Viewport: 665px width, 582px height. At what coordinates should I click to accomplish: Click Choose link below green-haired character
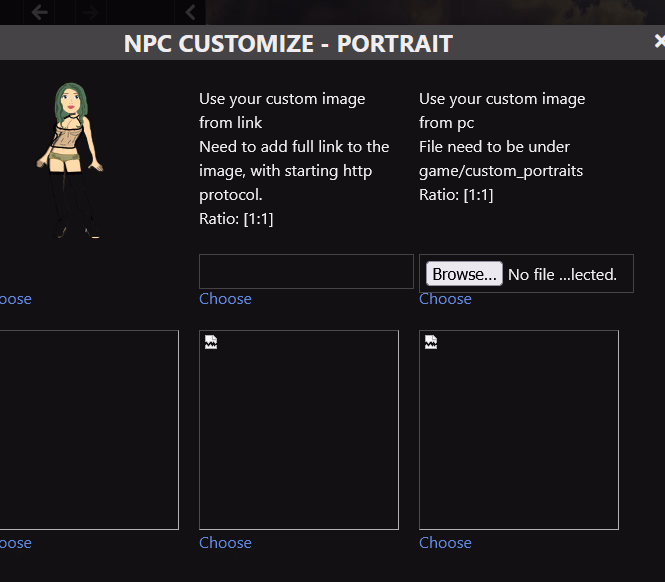click(x=15, y=299)
